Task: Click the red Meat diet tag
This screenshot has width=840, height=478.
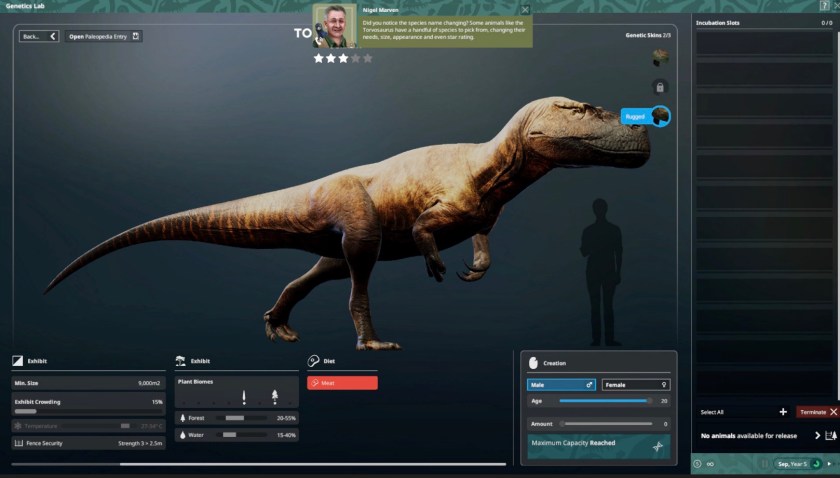Action: (342, 383)
